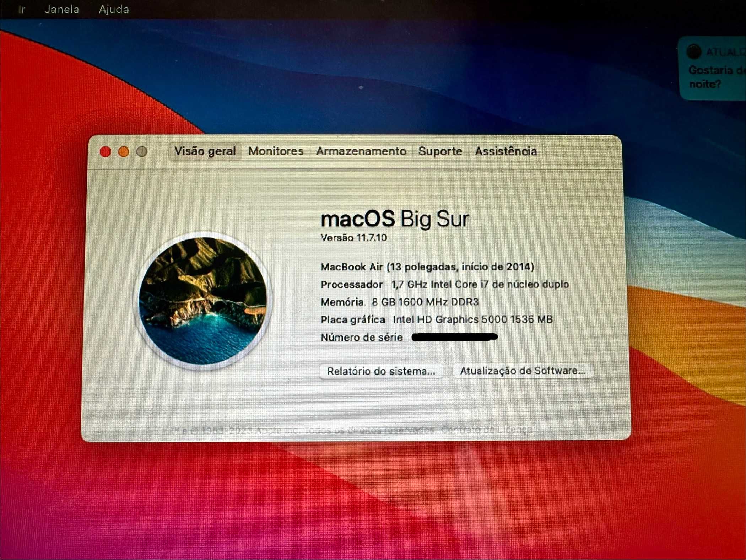746x560 pixels.
Task: Open the Ir menu
Action: [22, 9]
